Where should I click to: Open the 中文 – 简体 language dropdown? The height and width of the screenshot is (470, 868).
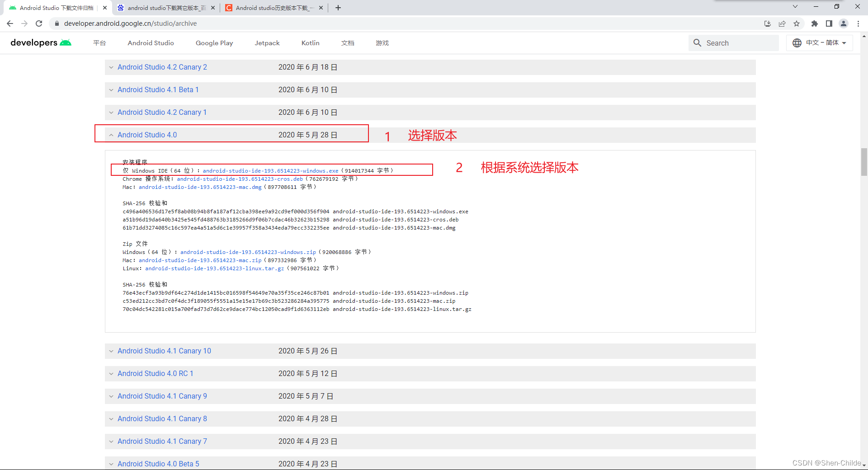coord(820,43)
